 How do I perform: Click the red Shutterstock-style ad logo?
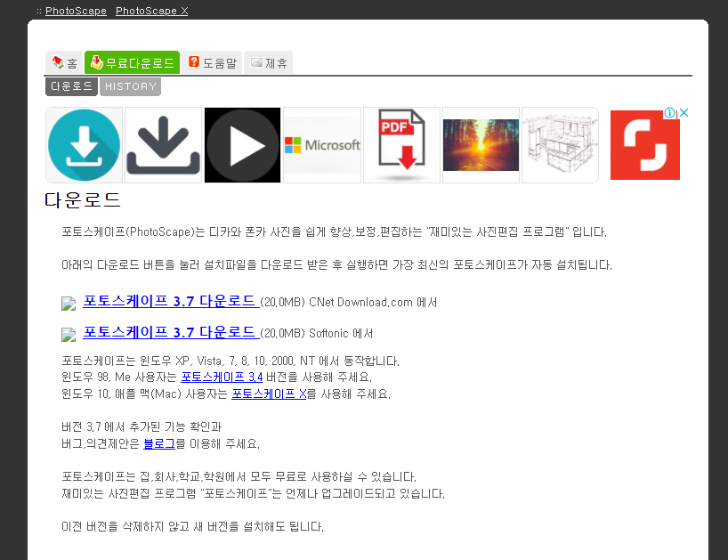click(x=644, y=144)
